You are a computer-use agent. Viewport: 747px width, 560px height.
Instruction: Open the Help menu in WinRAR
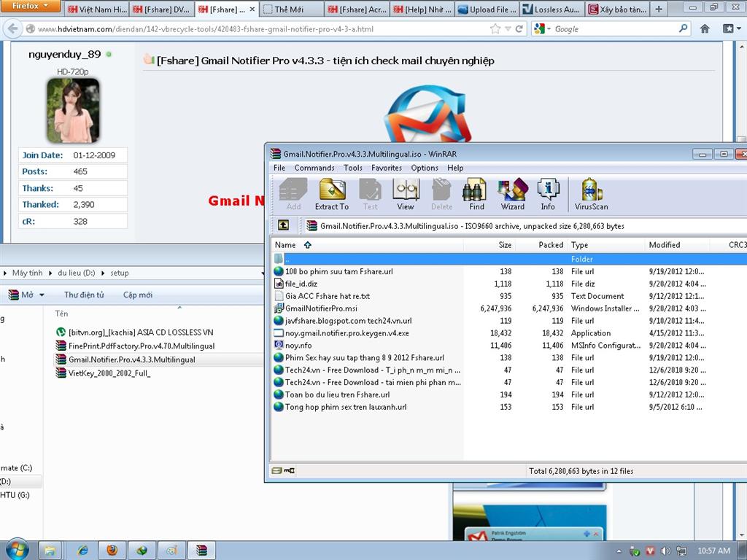click(x=455, y=168)
